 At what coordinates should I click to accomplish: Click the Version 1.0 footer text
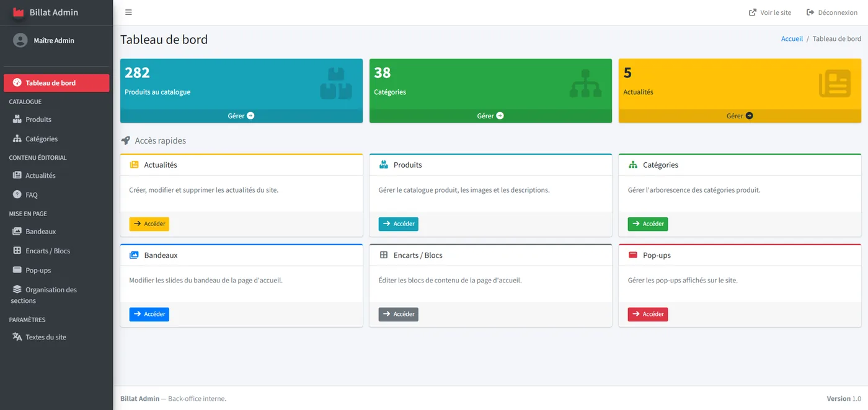tap(844, 398)
